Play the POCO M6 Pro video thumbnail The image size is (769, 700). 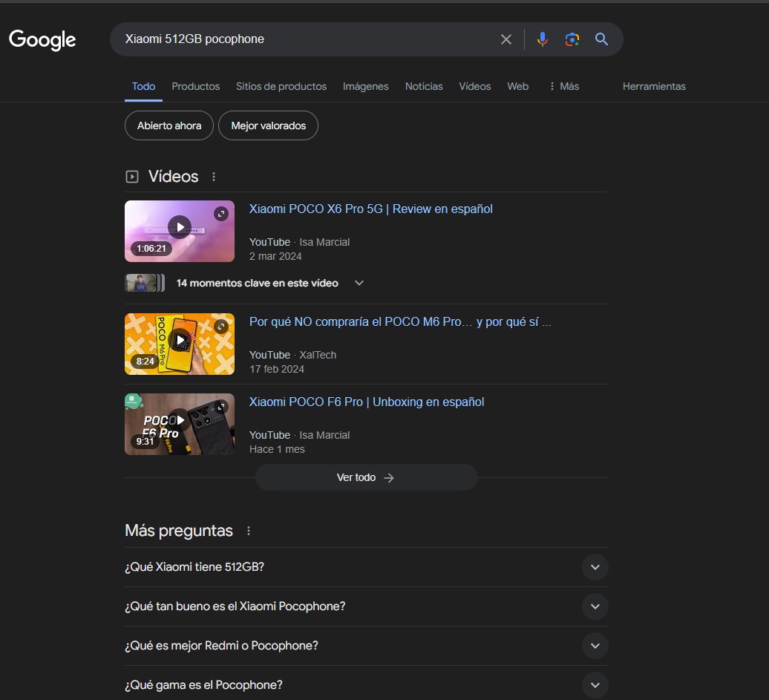point(180,341)
